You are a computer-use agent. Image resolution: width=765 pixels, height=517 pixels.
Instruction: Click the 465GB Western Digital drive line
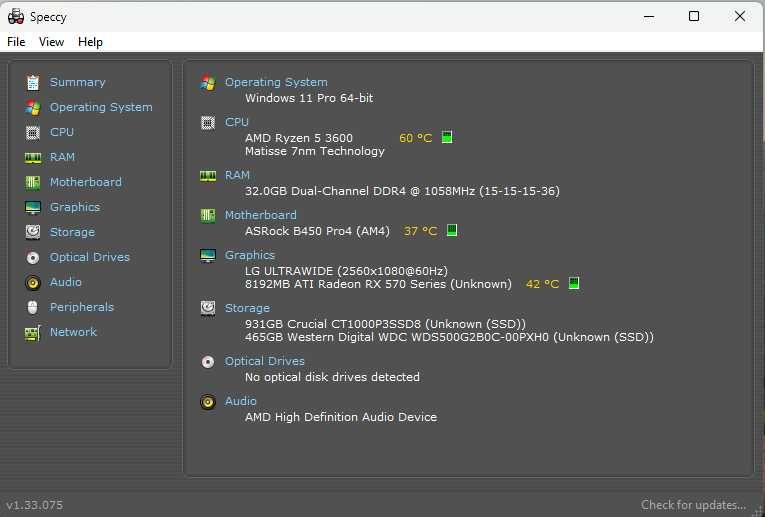(x=449, y=337)
